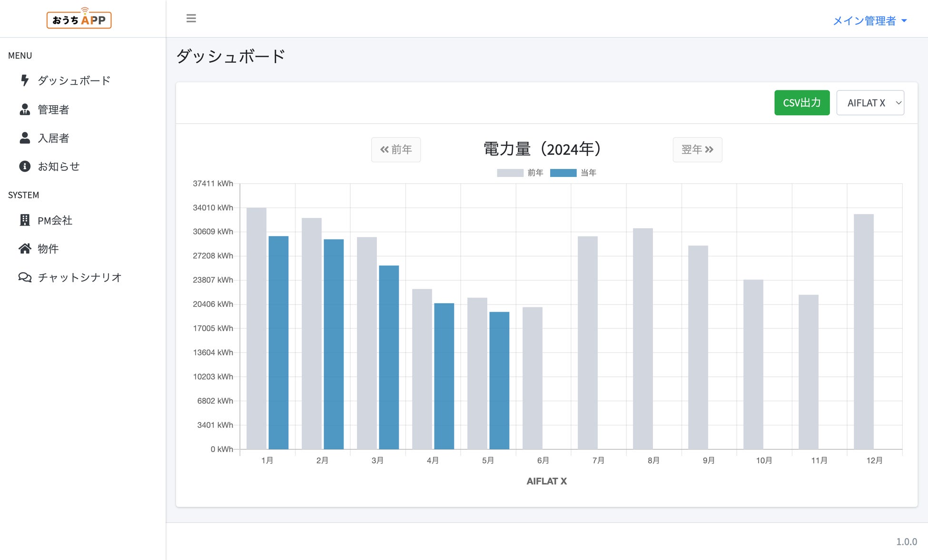Click the チャットシナリオ chat bubbles icon
The width and height of the screenshot is (928, 560).
tap(25, 277)
